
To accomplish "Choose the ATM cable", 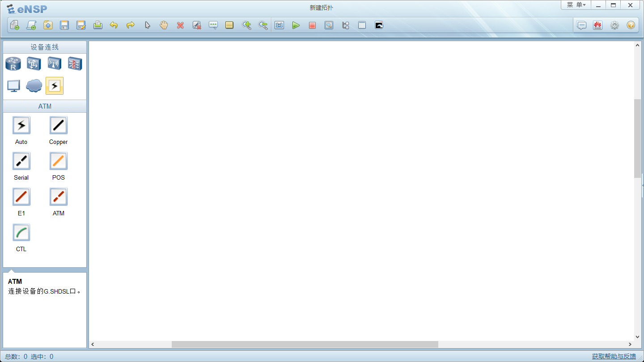I will coord(58,197).
